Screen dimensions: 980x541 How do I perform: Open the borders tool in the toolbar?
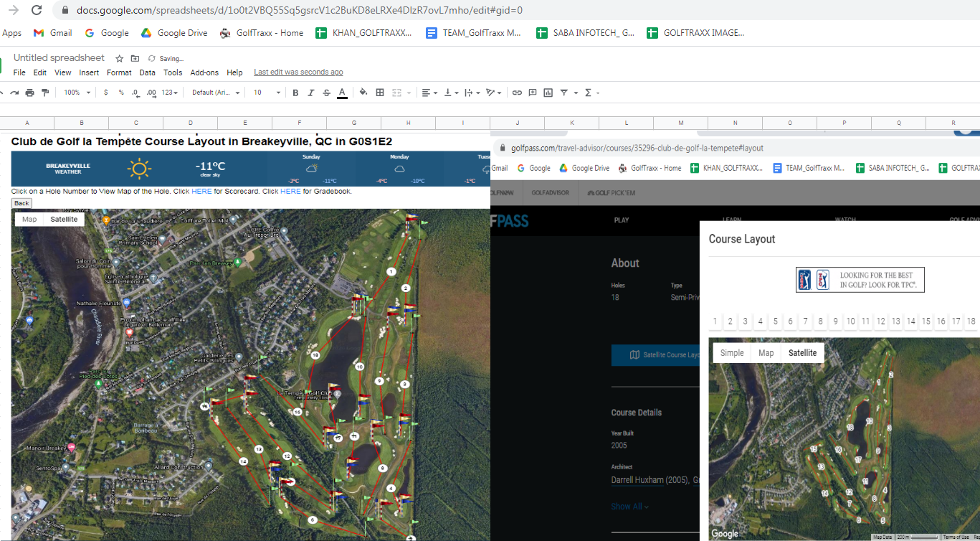(x=380, y=93)
